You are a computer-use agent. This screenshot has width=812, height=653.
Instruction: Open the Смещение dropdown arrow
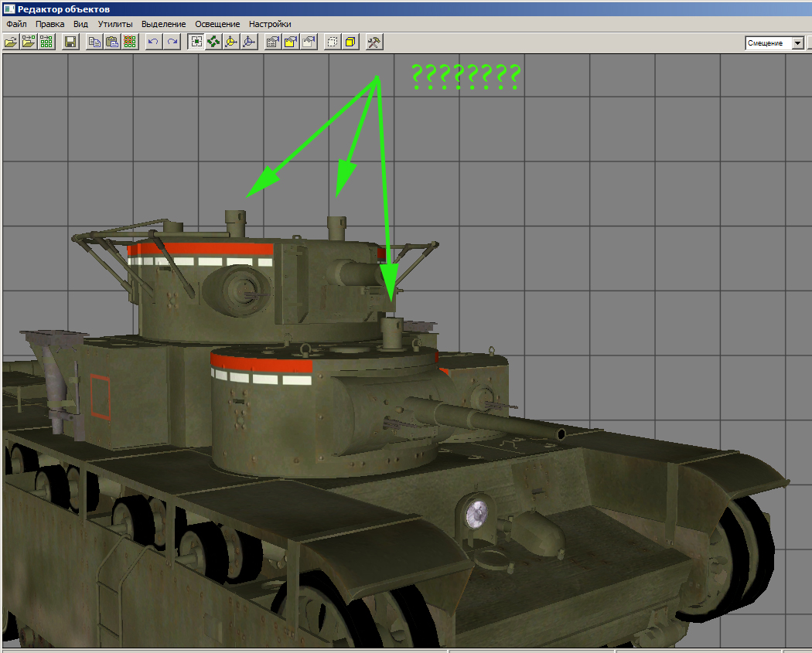(798, 43)
